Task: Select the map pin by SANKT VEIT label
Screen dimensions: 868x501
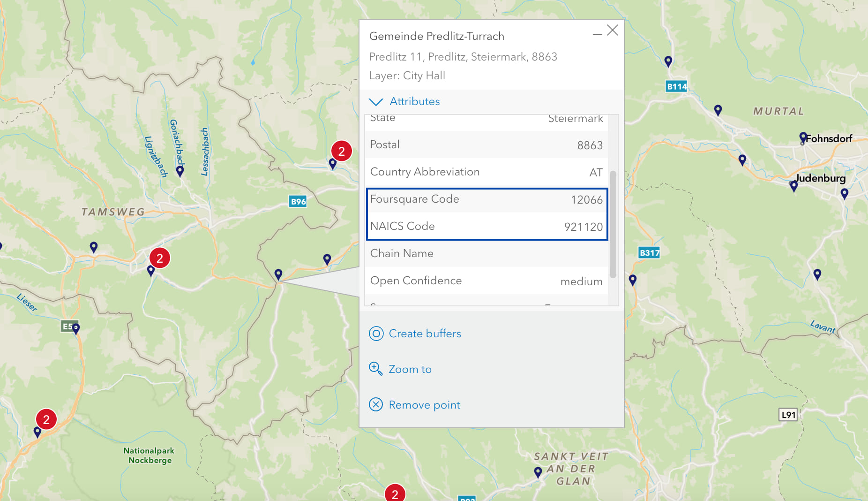Action: tap(538, 472)
